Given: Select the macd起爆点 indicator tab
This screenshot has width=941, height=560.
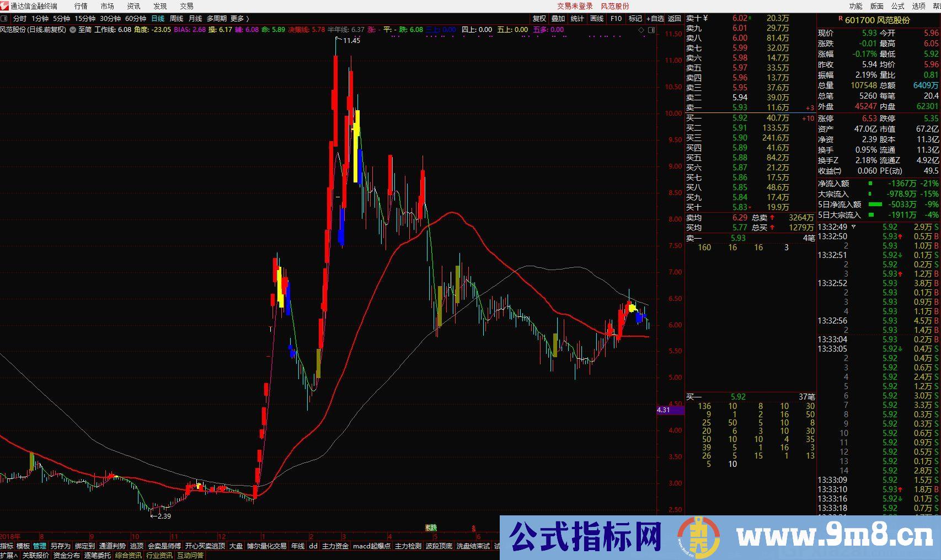Looking at the screenshot, I should tap(371, 546).
